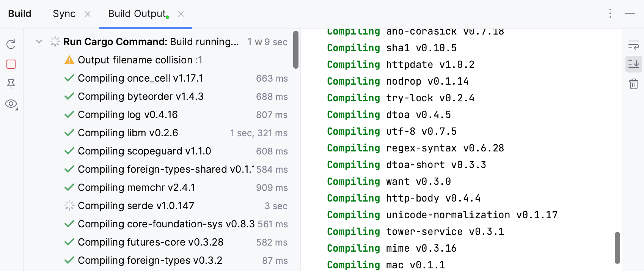This screenshot has height=271, width=644.
Task: Click the build tree scrollbar thumb
Action: click(296, 50)
